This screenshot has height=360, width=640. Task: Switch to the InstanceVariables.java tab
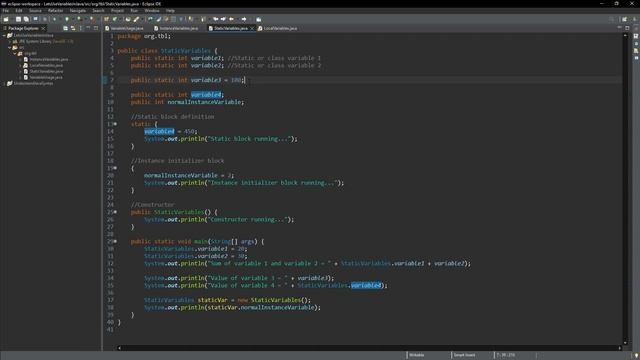(x=176, y=28)
